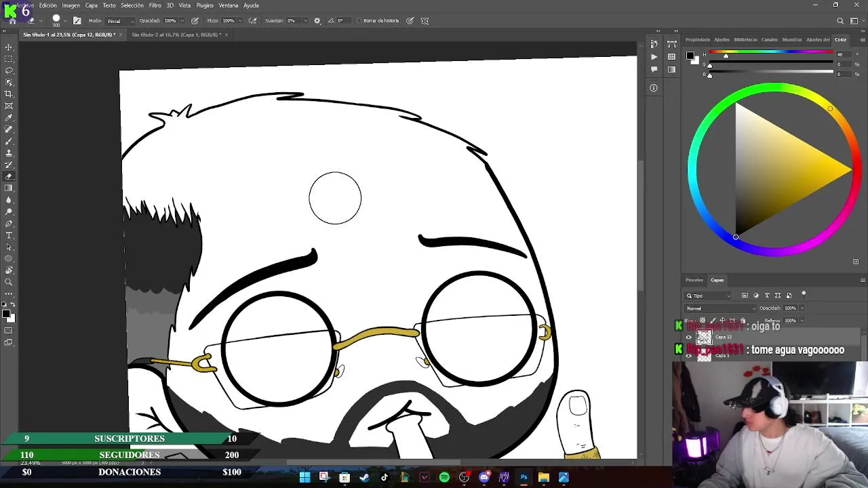Select the Pen tool

pyautogui.click(x=9, y=224)
